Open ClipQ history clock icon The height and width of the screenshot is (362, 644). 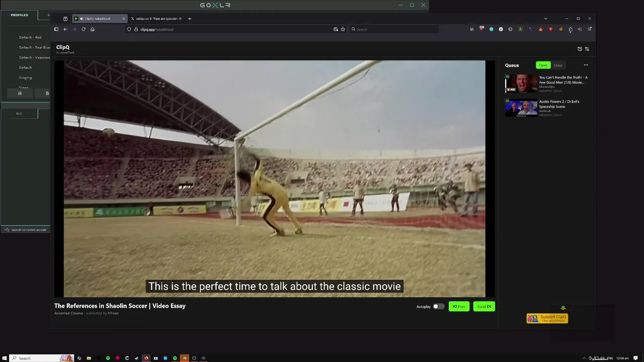click(x=580, y=49)
